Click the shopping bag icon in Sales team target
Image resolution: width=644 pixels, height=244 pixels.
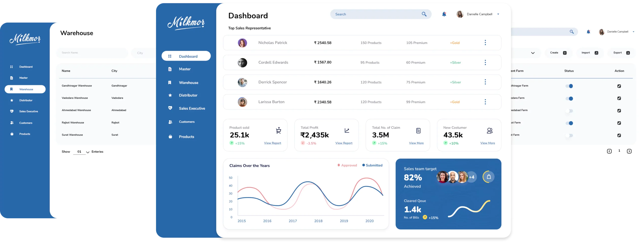(x=489, y=177)
